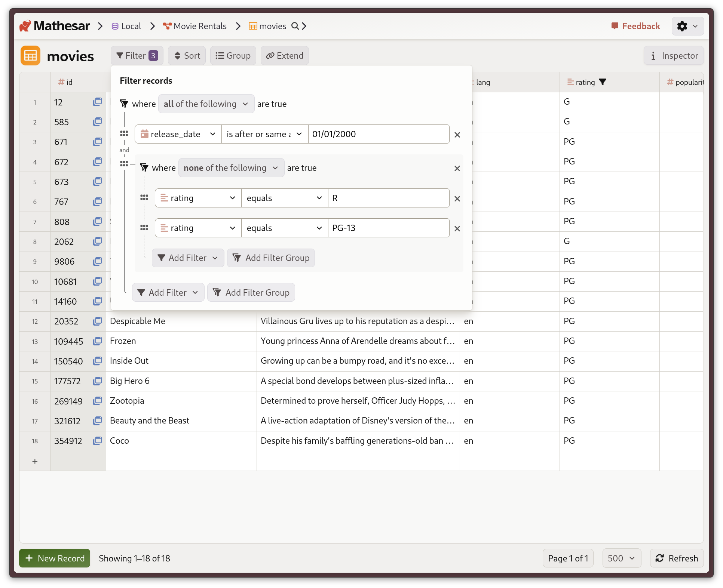The width and height of the screenshot is (723, 588).
Task: Open the 500 page size dropdown
Action: click(x=621, y=558)
